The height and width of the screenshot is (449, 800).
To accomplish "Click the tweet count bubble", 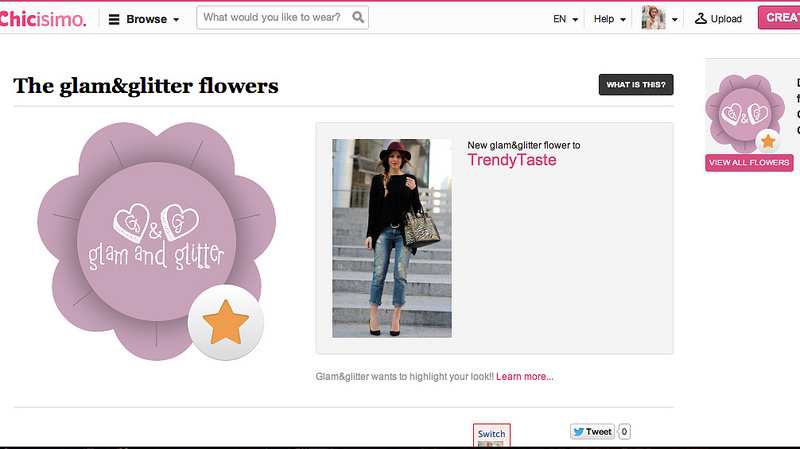I will 624,432.
